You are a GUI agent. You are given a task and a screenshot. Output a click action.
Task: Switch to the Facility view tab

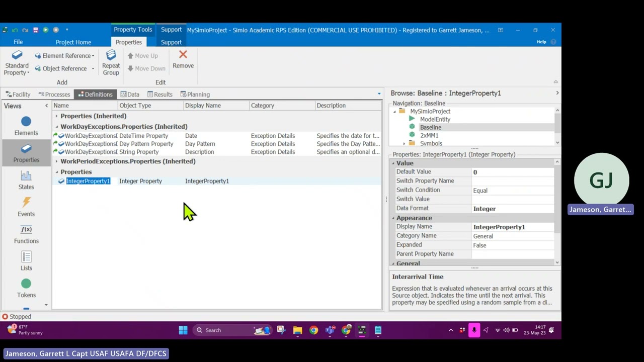18,95
